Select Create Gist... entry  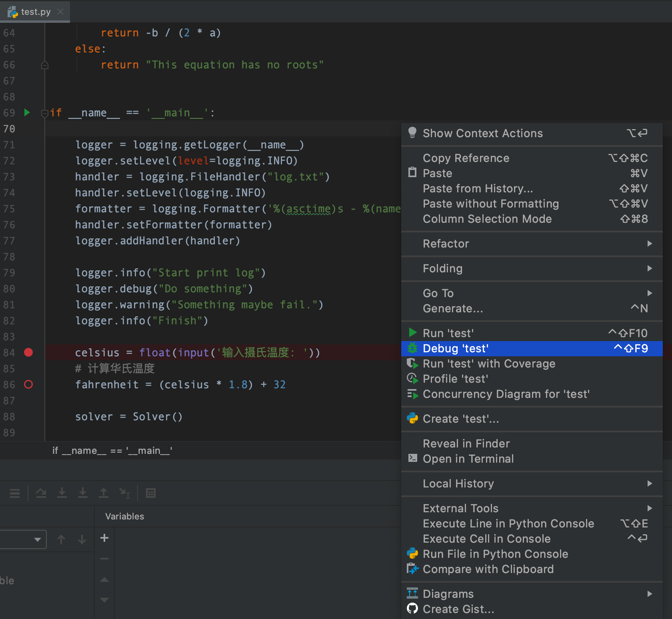point(532,609)
